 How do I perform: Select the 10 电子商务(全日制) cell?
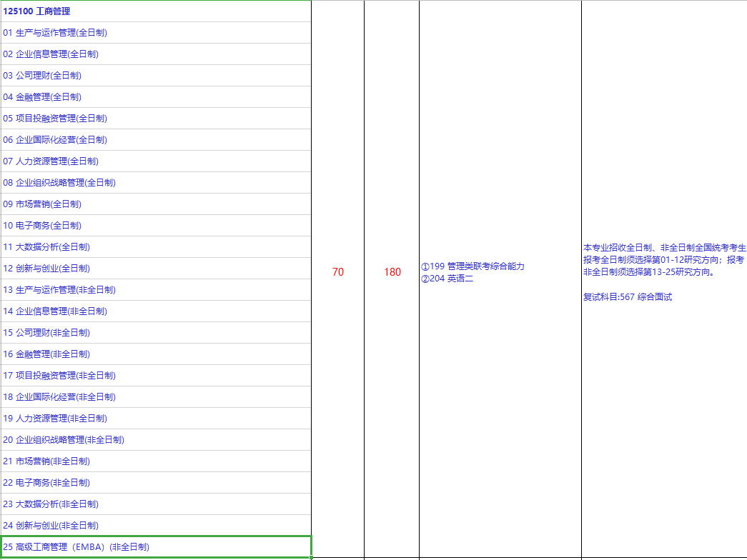[x=155, y=226]
